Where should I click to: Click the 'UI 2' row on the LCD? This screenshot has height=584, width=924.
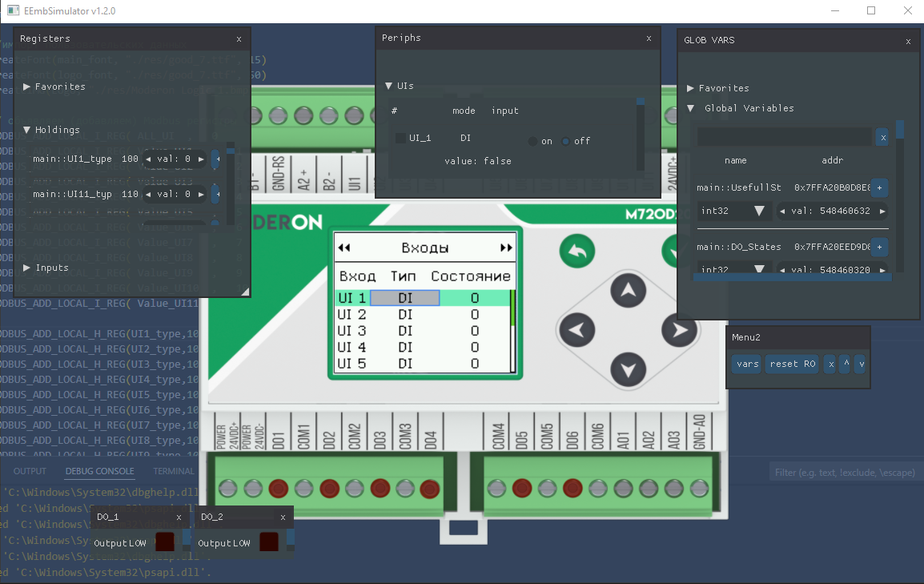423,315
